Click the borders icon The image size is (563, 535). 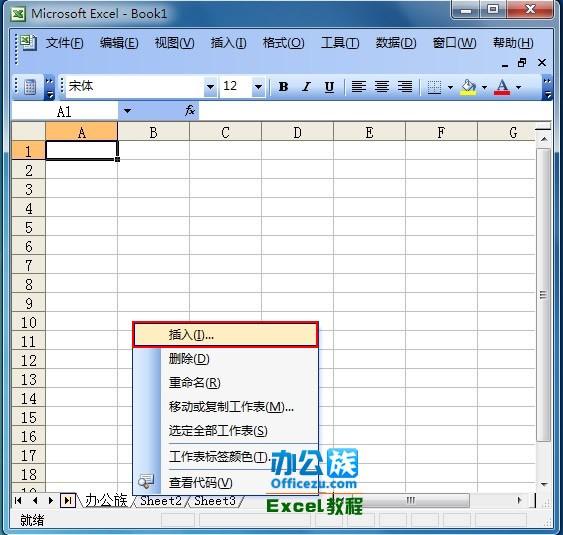click(x=434, y=87)
